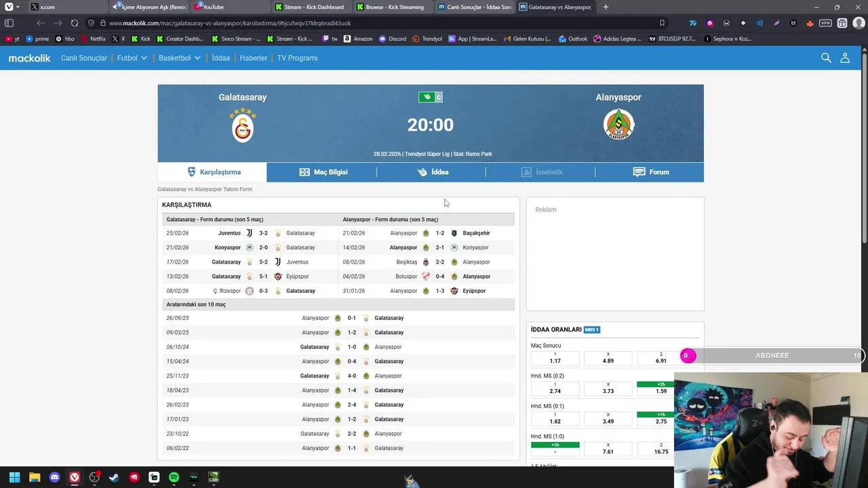
Task: Expand the Basketbol dropdown menu
Action: pos(179,58)
